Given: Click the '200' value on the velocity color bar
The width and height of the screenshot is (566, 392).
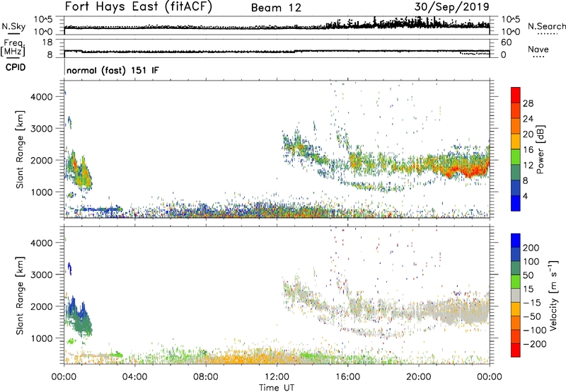Looking at the screenshot, I should pyautogui.click(x=531, y=248).
